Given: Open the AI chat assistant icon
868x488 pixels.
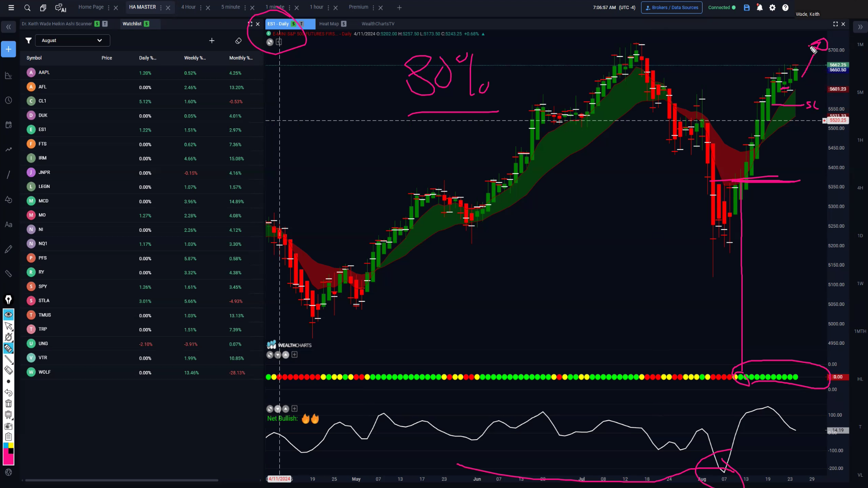Looking at the screenshot, I should [60, 8].
